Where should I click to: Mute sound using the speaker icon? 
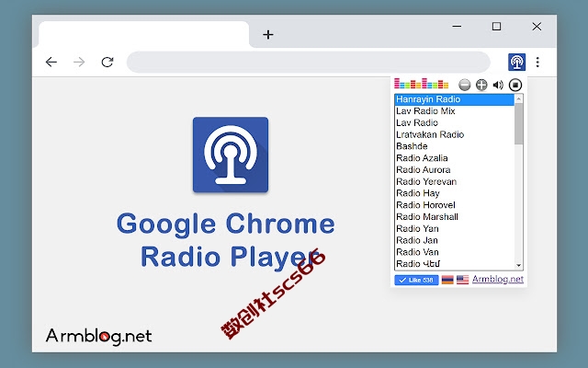[498, 85]
